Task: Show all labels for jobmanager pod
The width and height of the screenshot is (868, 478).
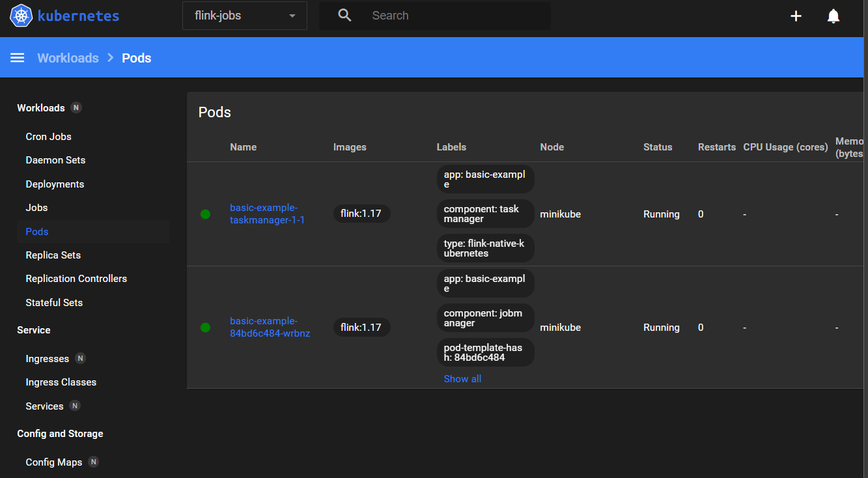Action: 462,379
